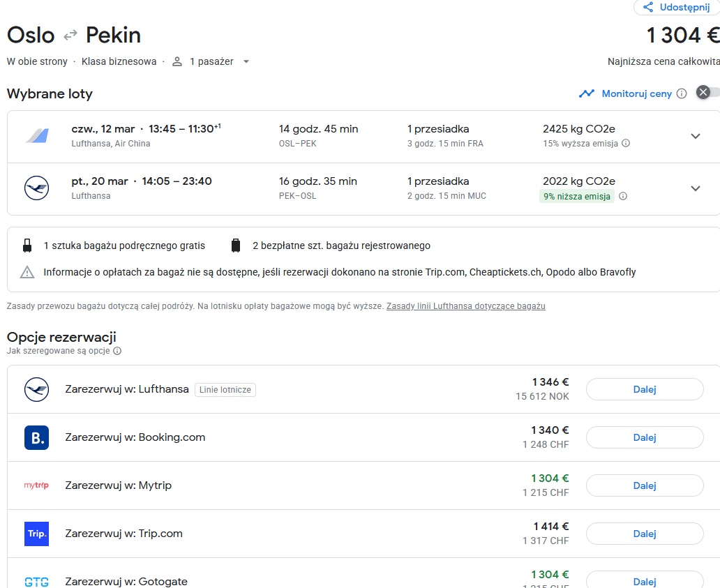Click the '15 612 NOK' price text
The image size is (720, 588).
click(542, 397)
